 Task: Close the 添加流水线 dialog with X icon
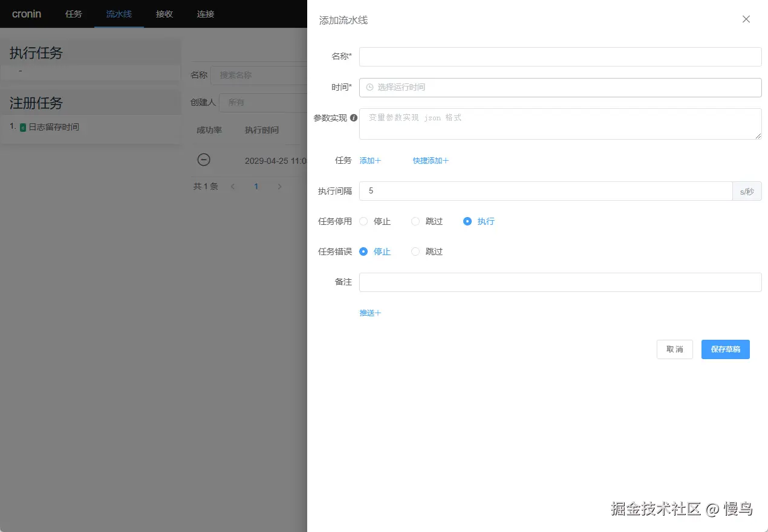click(746, 19)
